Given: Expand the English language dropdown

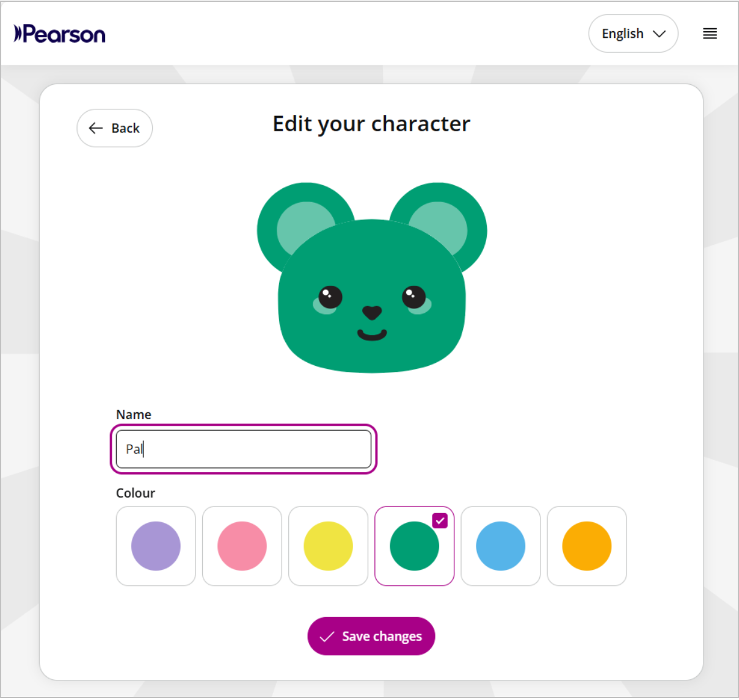Looking at the screenshot, I should coord(633,34).
